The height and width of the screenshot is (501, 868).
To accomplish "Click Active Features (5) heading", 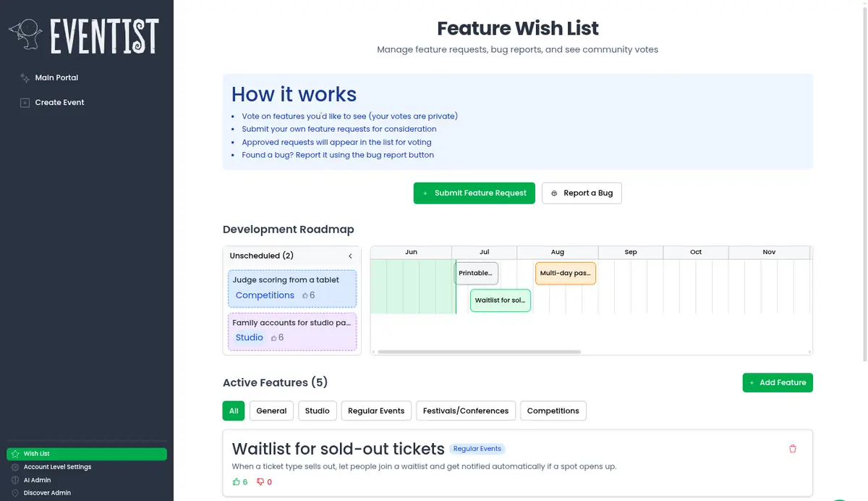I will (x=275, y=382).
